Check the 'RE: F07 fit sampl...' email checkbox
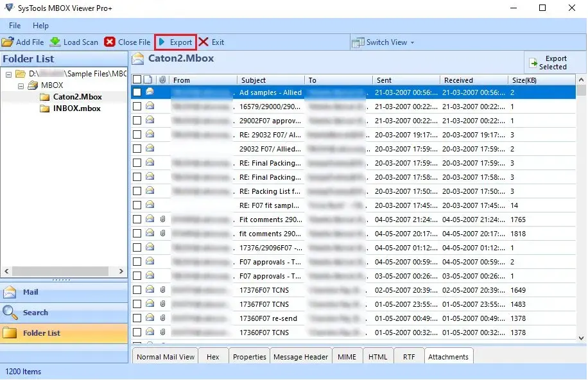 tap(137, 205)
